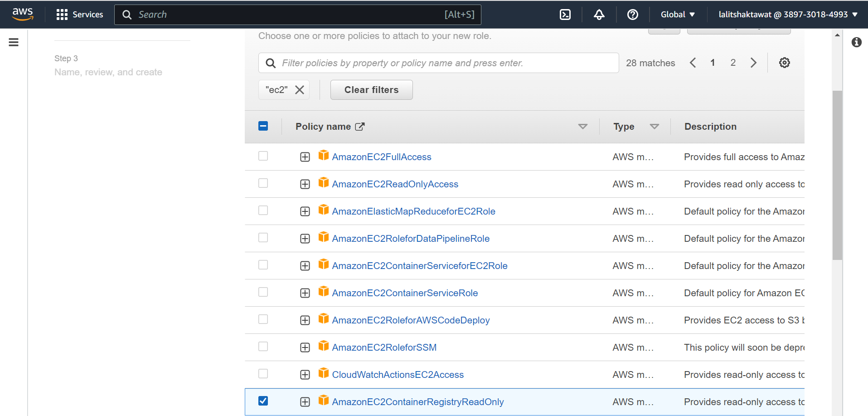Expand details of AmazonEC2ReadOnlyAccess

coord(305,184)
